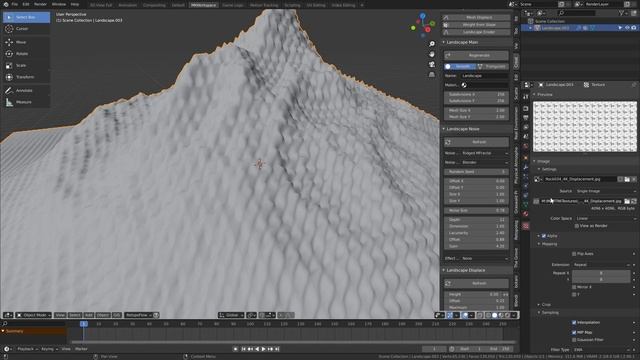640x360 pixels.
Task: Open the Object Mode dropdown
Action: [x=33, y=315]
